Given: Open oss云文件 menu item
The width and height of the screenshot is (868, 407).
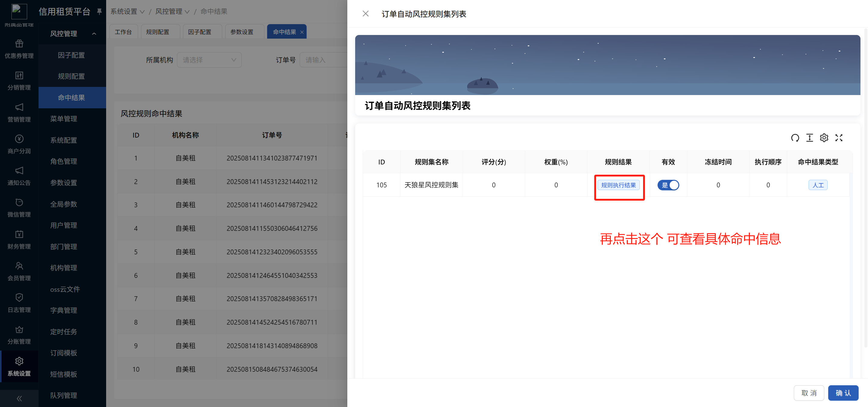Looking at the screenshot, I should coord(65,289).
